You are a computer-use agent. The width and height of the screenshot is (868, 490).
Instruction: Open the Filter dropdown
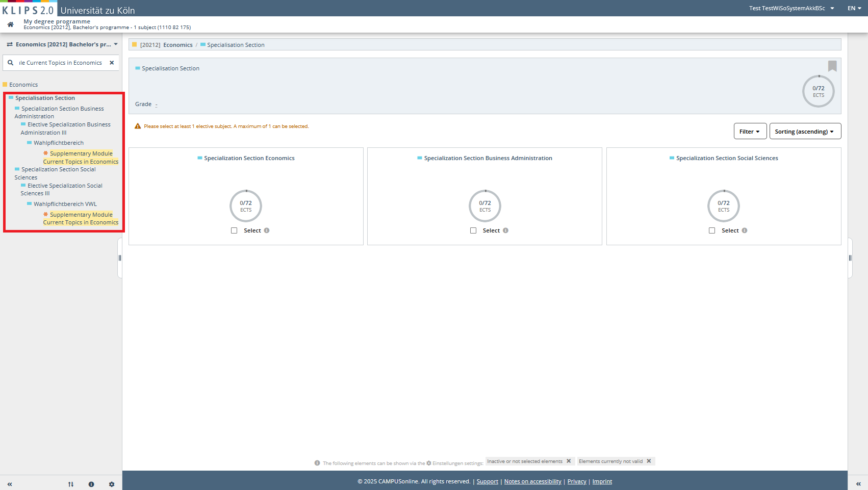coord(750,131)
